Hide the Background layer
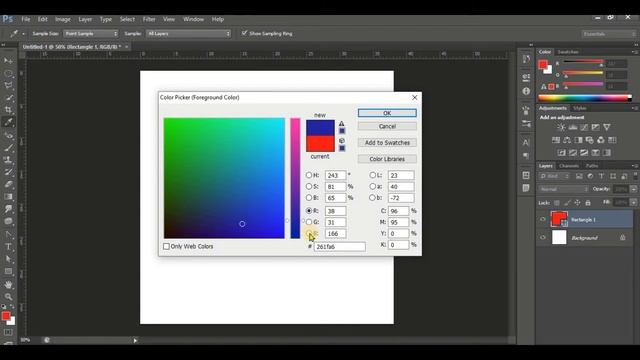Viewport: 640px width, 360px height. click(x=542, y=238)
